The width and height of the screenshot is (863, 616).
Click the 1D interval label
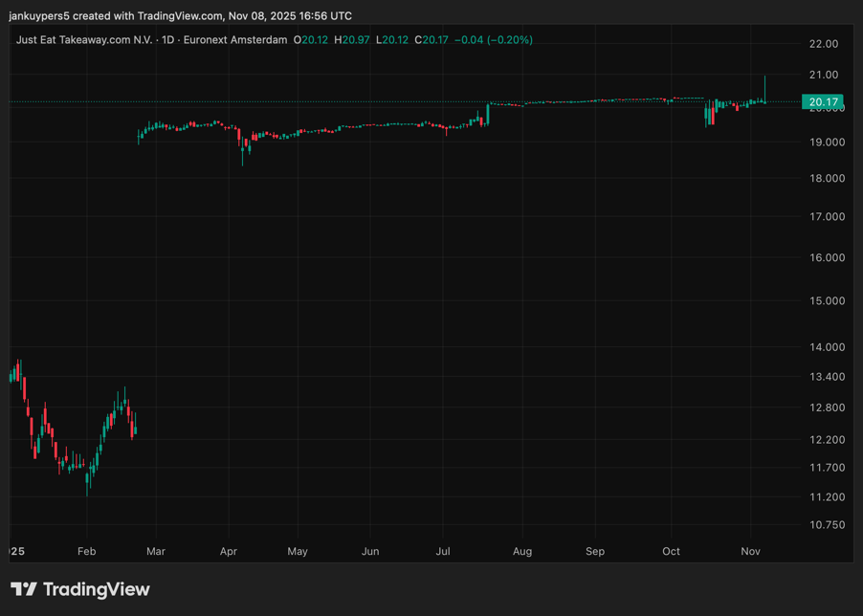click(167, 40)
